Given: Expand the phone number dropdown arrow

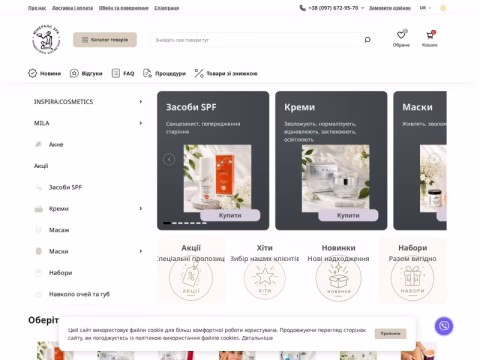Looking at the screenshot, I should pyautogui.click(x=363, y=8).
